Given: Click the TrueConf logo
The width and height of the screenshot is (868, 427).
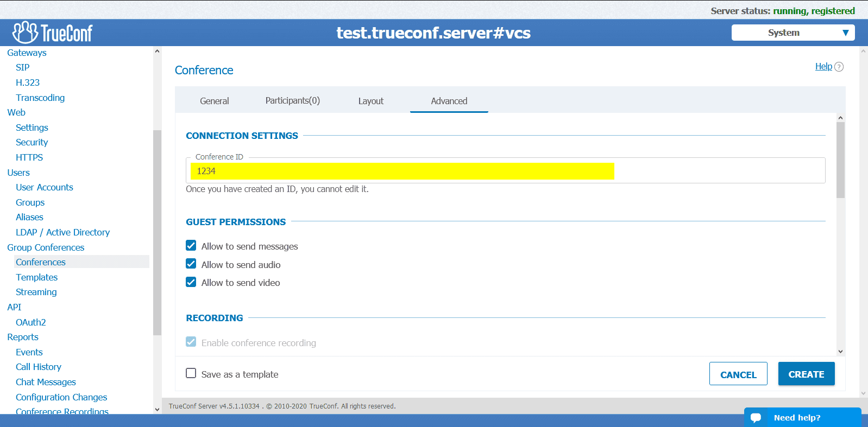Looking at the screenshot, I should (53, 33).
